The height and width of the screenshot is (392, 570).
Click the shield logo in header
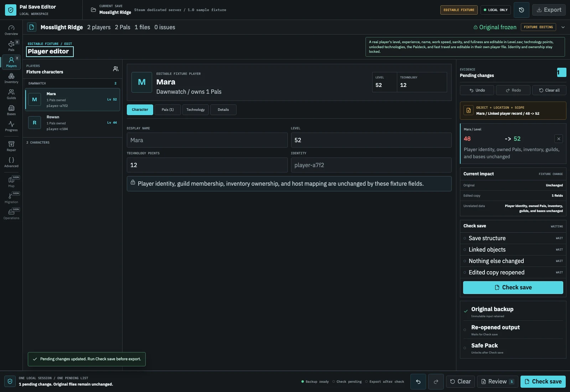[x=11, y=10]
